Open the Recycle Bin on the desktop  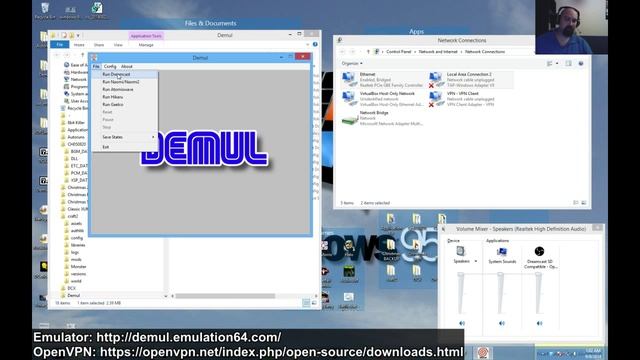[x=44, y=11]
